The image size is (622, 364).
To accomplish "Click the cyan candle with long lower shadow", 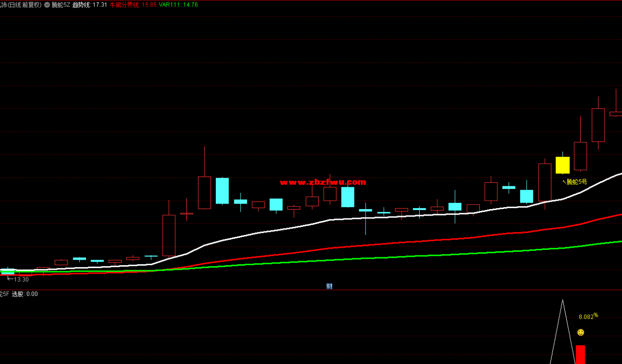I will pyautogui.click(x=365, y=211).
